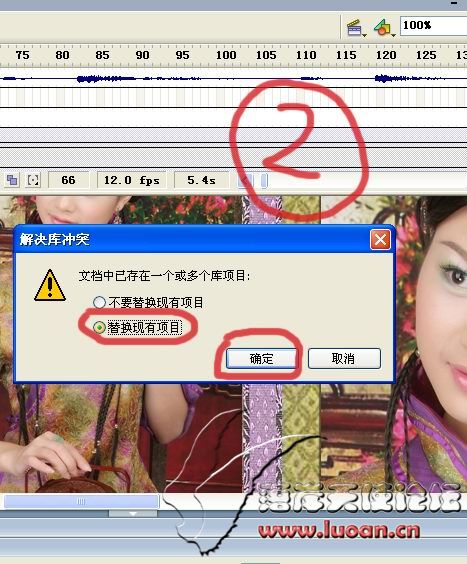
Task: Expand the Edit Scene dropdown arrow
Action: 364,35
